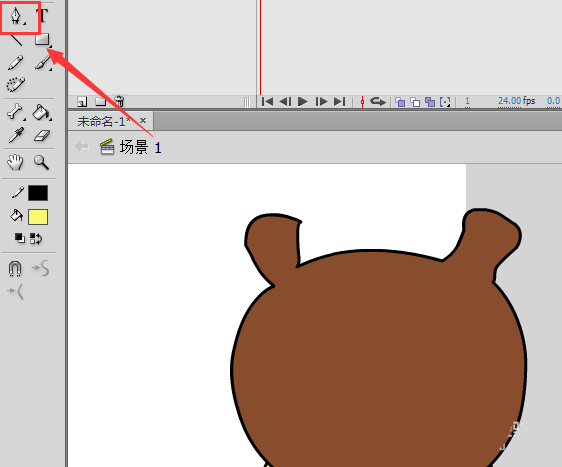The image size is (562, 467).
Task: Click the fill color bucket icon
Action: pyautogui.click(x=16, y=215)
